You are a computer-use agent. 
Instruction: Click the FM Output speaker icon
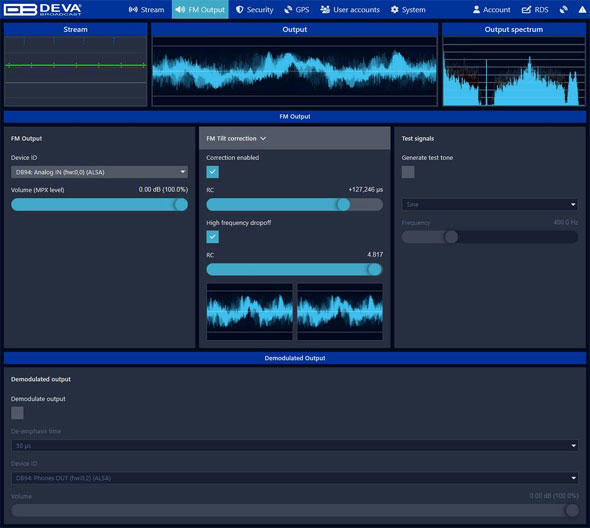tap(180, 9)
